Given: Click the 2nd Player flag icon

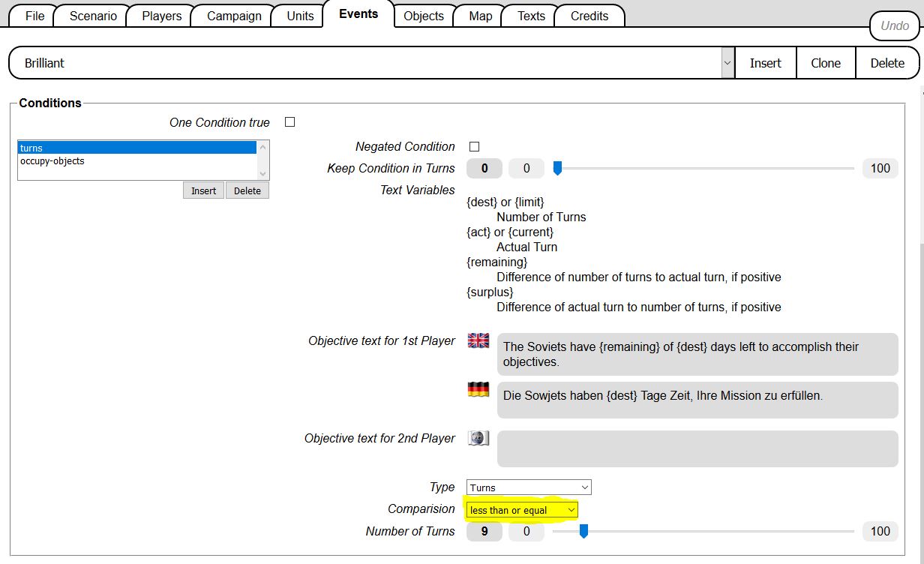Looking at the screenshot, I should coord(478,438).
